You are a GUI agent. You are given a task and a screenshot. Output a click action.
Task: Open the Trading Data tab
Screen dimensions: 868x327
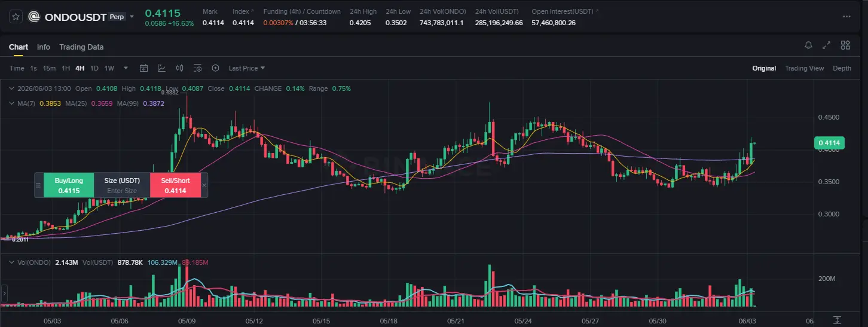[x=81, y=47]
